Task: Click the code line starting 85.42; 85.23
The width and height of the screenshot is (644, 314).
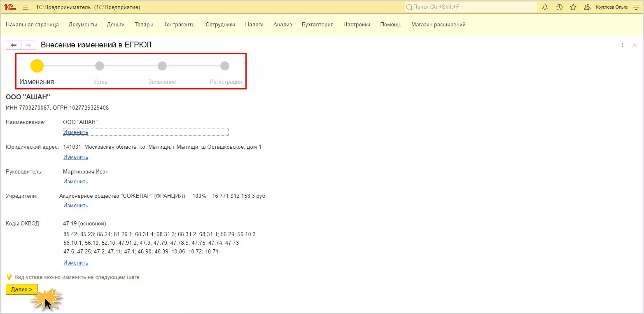Action: click(159, 234)
